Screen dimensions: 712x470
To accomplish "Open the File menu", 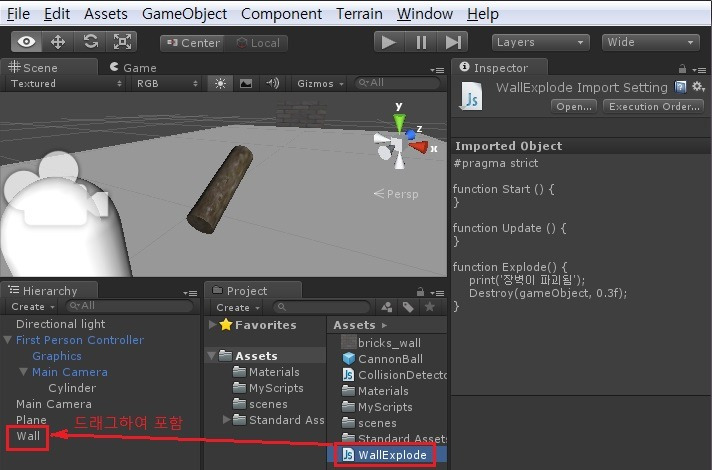I will point(18,14).
